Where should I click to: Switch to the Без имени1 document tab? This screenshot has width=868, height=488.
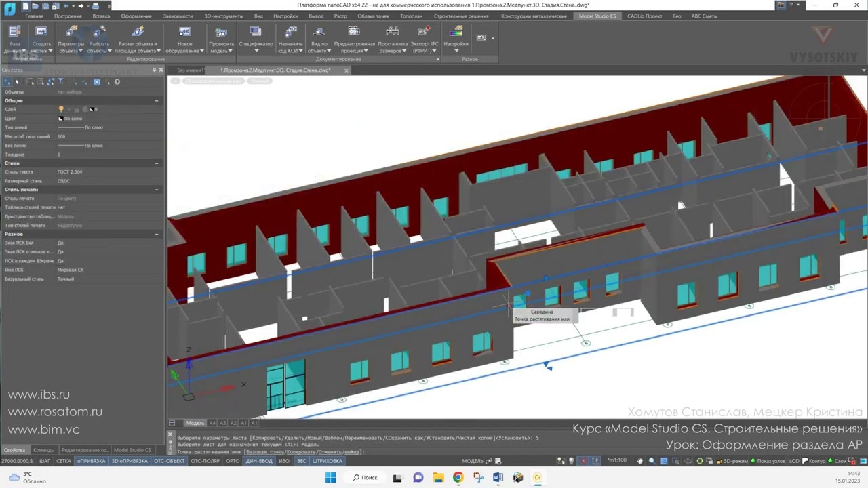(191, 70)
